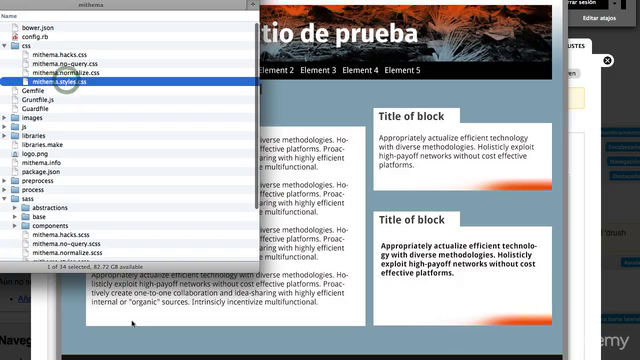The width and height of the screenshot is (640, 360).
Task: Open the Element 5 menu link
Action: [x=402, y=70]
